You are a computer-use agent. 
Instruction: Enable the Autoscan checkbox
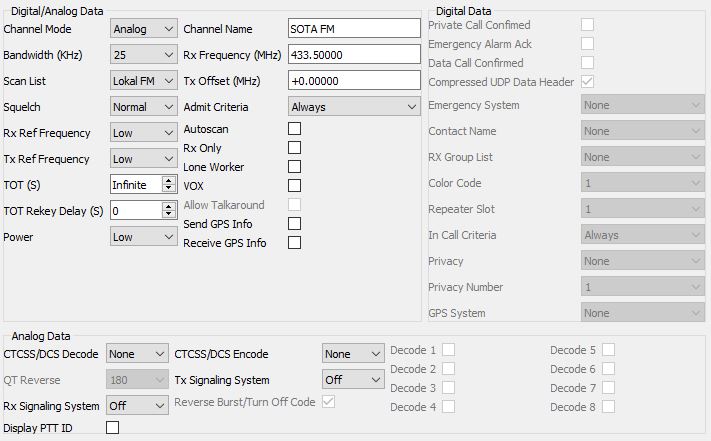(294, 129)
